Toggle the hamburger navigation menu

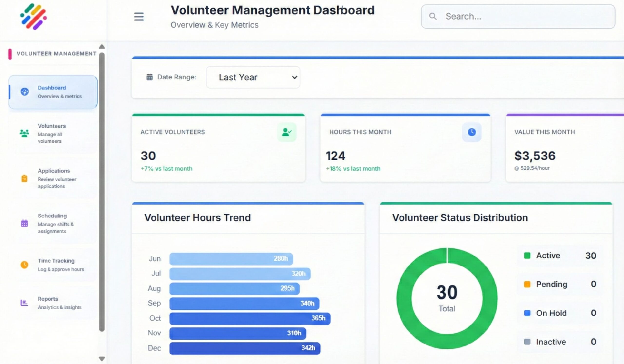point(139,17)
